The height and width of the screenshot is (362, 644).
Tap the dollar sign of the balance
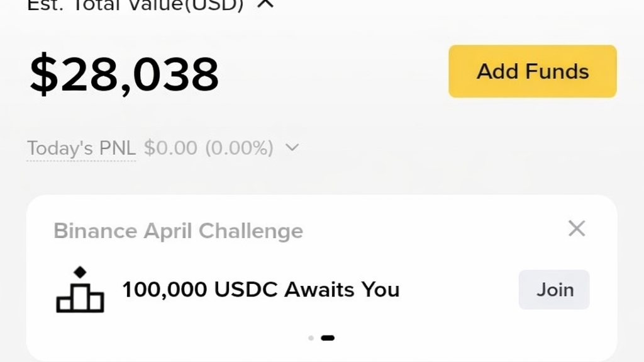(x=43, y=74)
